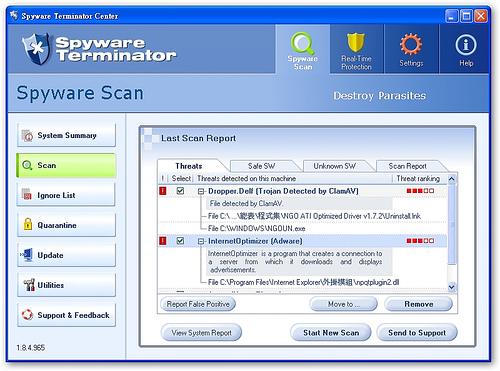Maximize the Spyware Terminator Center window
Viewport: 500px width, 371px height.
466,16
